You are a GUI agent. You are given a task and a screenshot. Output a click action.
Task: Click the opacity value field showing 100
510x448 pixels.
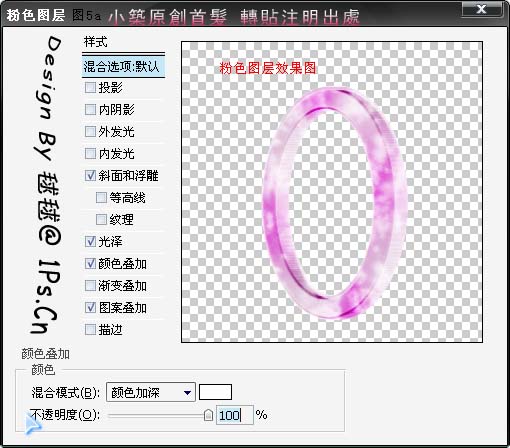pyautogui.click(x=235, y=415)
